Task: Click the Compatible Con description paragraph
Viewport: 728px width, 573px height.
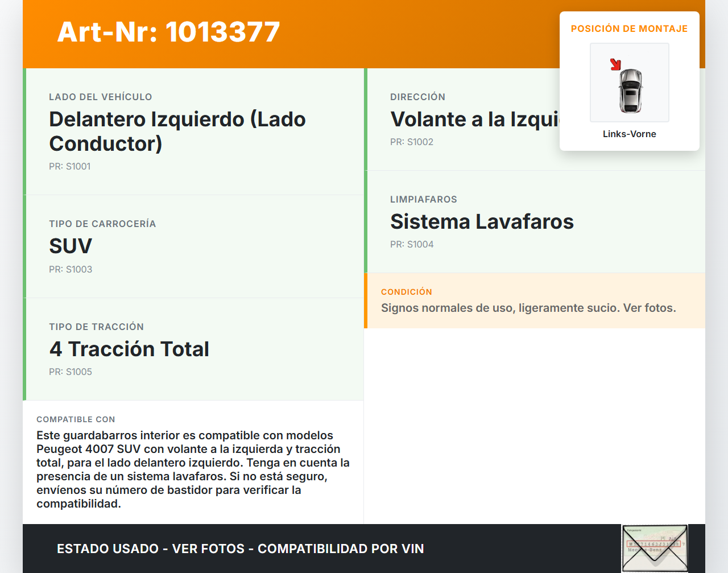Action: (x=193, y=469)
